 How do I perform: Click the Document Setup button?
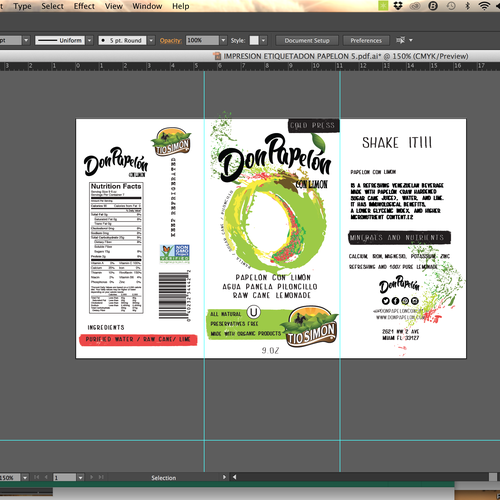(307, 40)
